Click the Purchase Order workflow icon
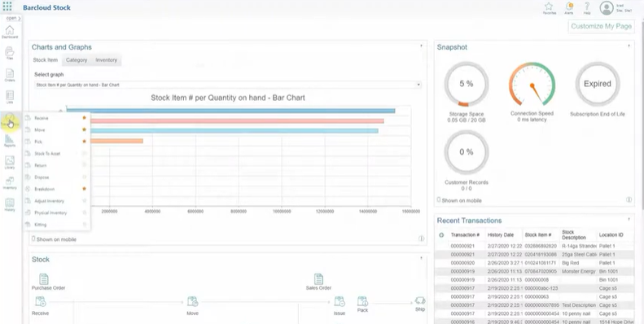The width and height of the screenshot is (644, 324). pos(44,279)
